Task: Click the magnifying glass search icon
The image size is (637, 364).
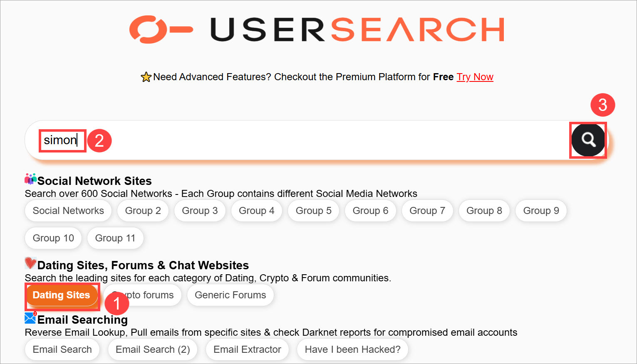Action: [x=588, y=140]
